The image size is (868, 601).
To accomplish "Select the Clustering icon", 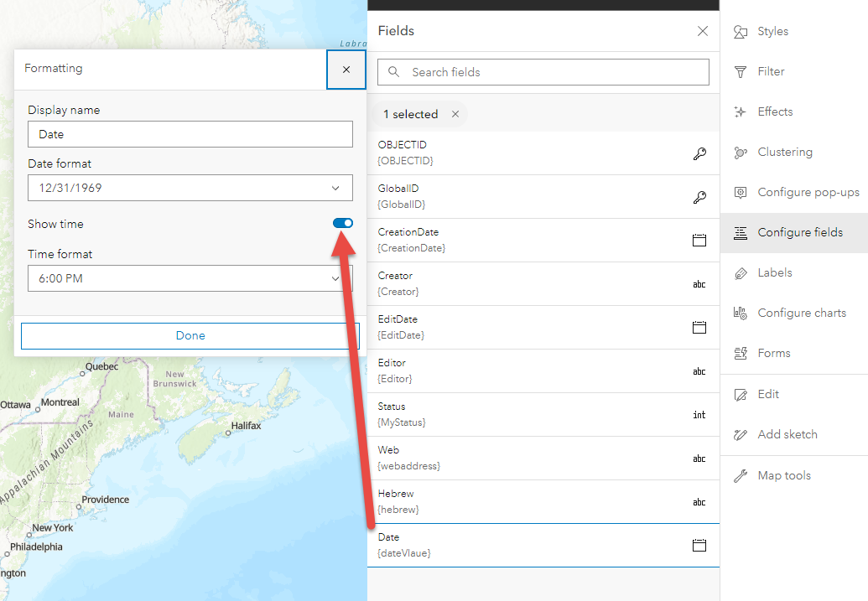I will coord(741,153).
